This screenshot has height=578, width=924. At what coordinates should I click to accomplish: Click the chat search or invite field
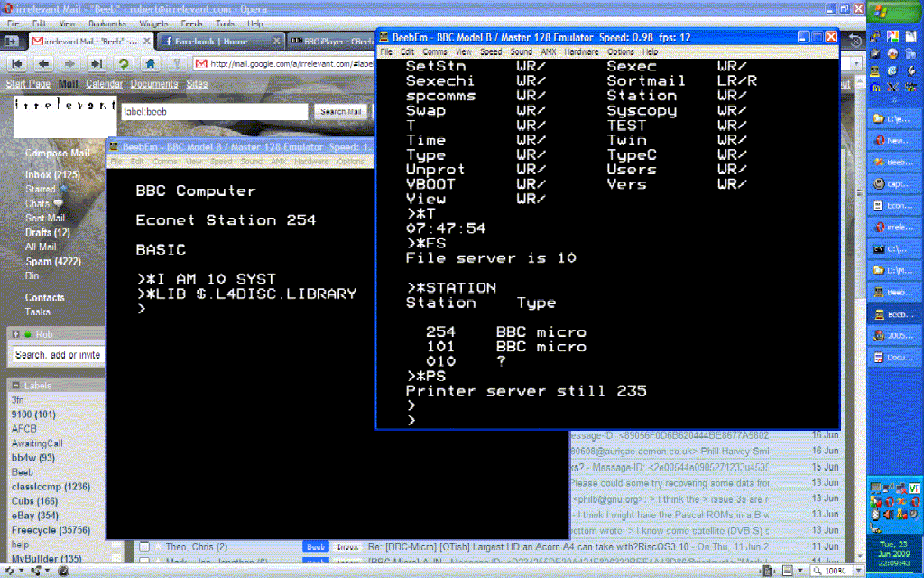pyautogui.click(x=58, y=355)
